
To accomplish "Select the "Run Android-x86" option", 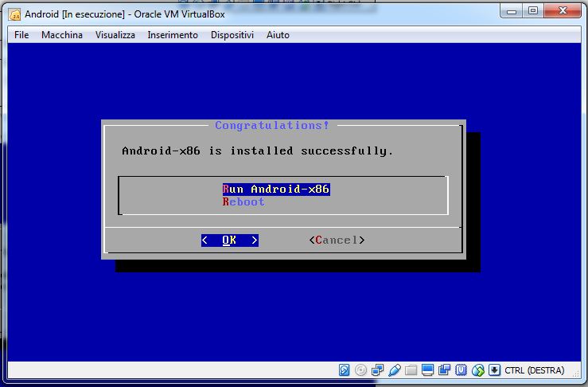I will pyautogui.click(x=275, y=190).
